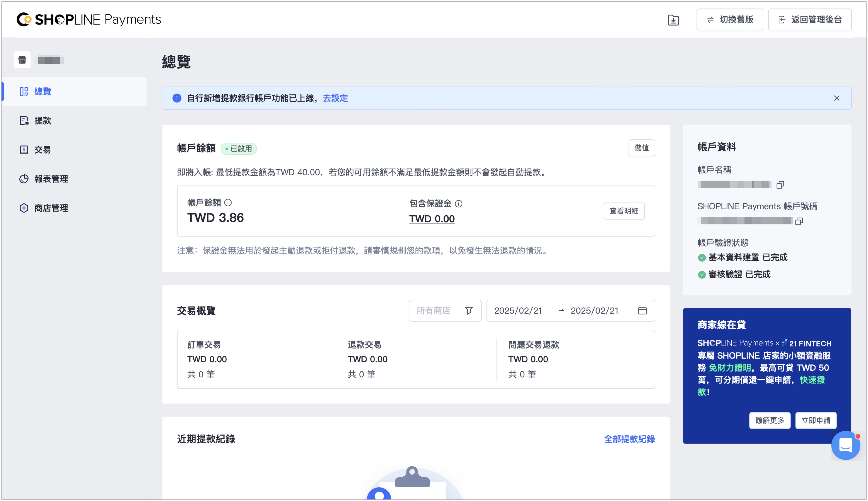Click the clipboard empty-state illustration
Image resolution: width=868 pixels, height=501 pixels.
(x=413, y=483)
